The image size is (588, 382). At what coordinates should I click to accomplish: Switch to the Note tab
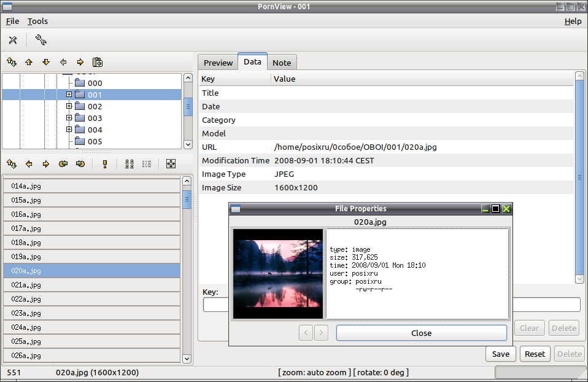(282, 63)
